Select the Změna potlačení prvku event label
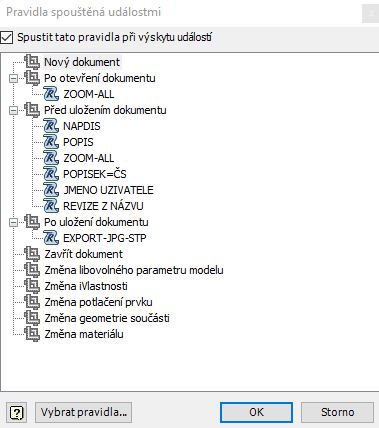The height and width of the screenshot is (428, 379). 98,302
